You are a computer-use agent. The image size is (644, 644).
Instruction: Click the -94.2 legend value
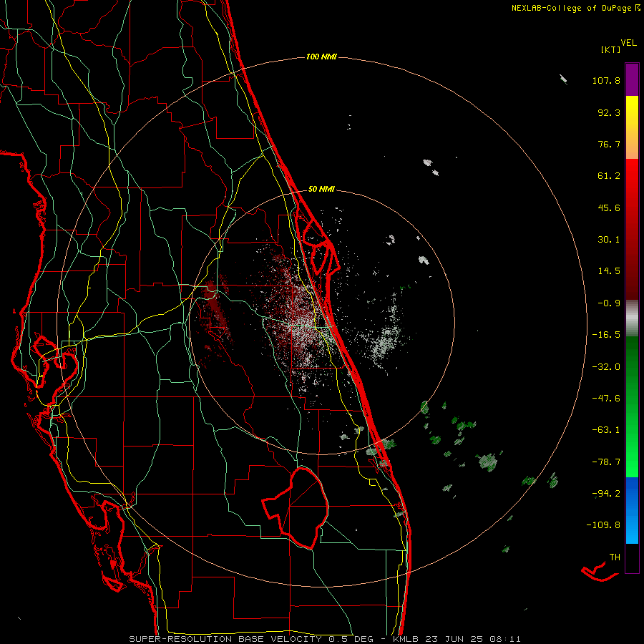click(606, 494)
